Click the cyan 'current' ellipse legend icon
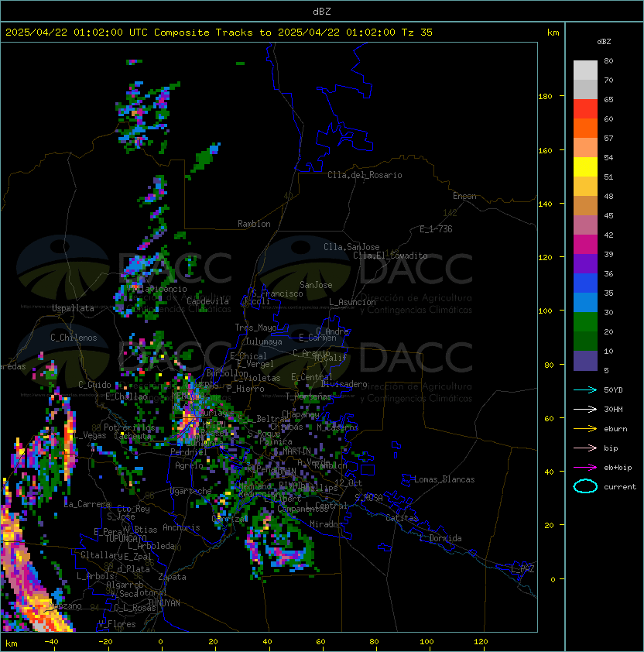 [x=585, y=486]
